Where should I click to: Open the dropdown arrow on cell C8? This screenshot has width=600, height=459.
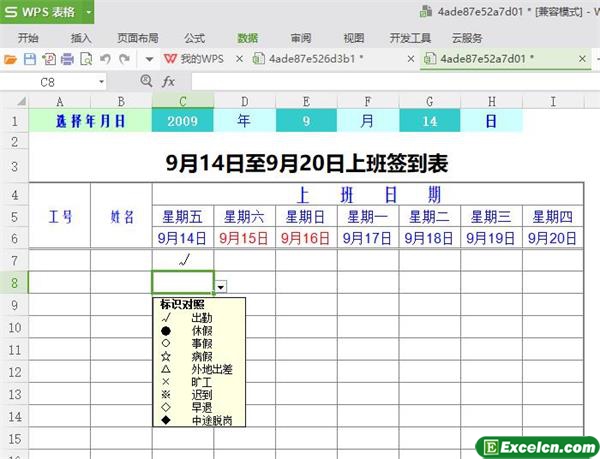click(x=221, y=286)
